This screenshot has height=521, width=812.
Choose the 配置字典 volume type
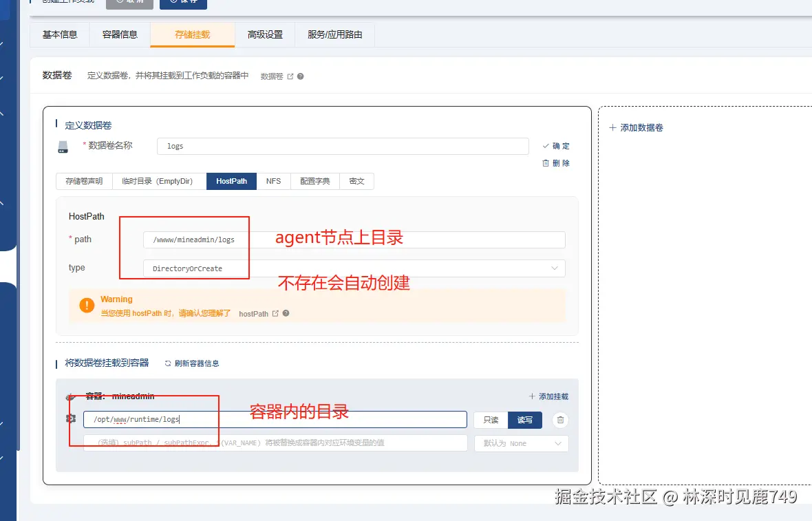tap(315, 181)
